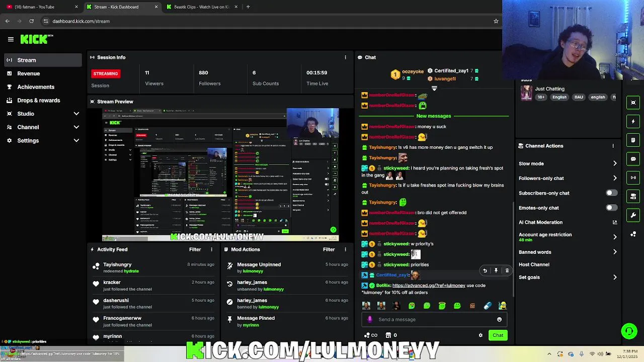Collapse pinned leaderboard with down arrow in chat
The width and height of the screenshot is (644, 362).
click(x=434, y=88)
